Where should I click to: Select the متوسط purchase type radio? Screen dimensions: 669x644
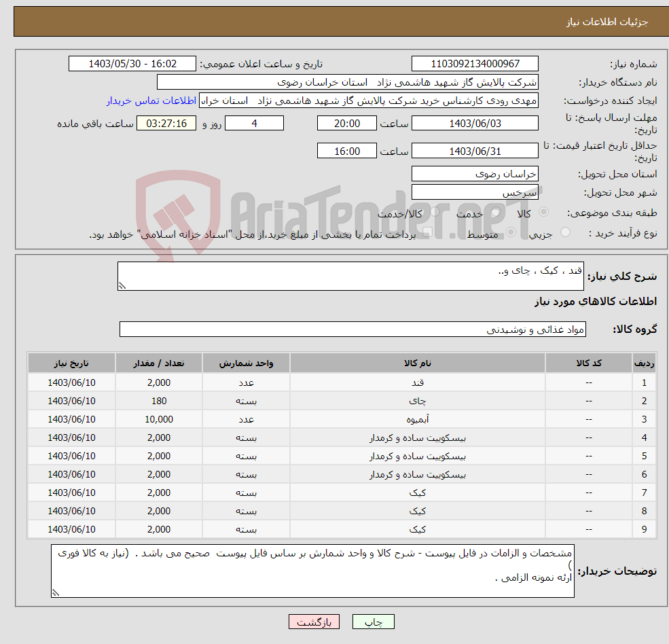coord(510,232)
